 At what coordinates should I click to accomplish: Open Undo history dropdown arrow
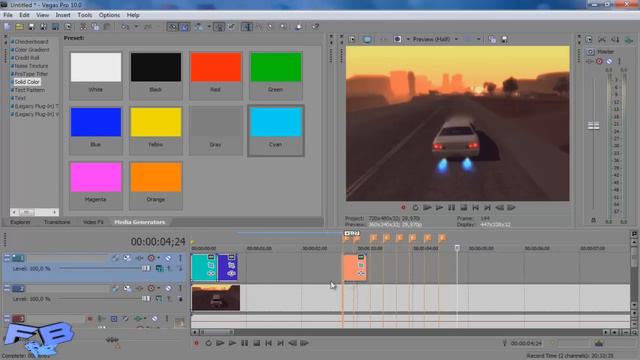[136, 27]
